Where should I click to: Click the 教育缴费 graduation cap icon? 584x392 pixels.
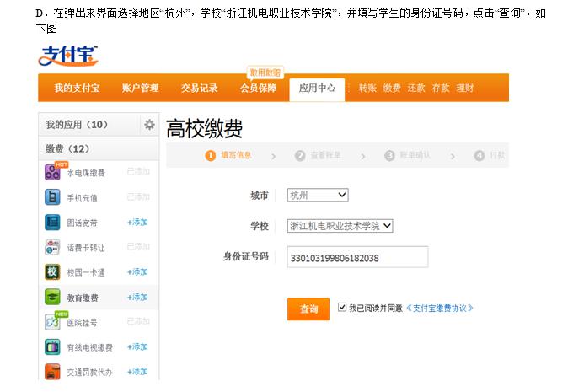[52, 298]
